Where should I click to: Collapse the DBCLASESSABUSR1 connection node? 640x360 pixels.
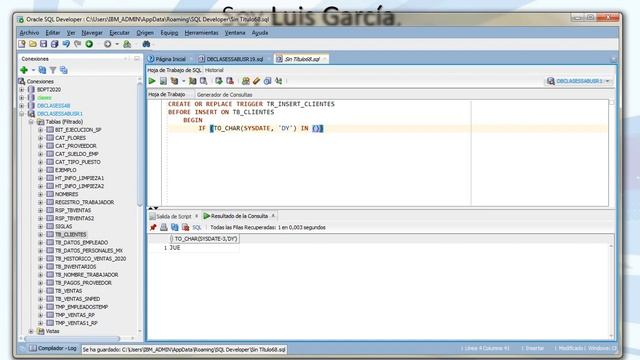(22, 113)
